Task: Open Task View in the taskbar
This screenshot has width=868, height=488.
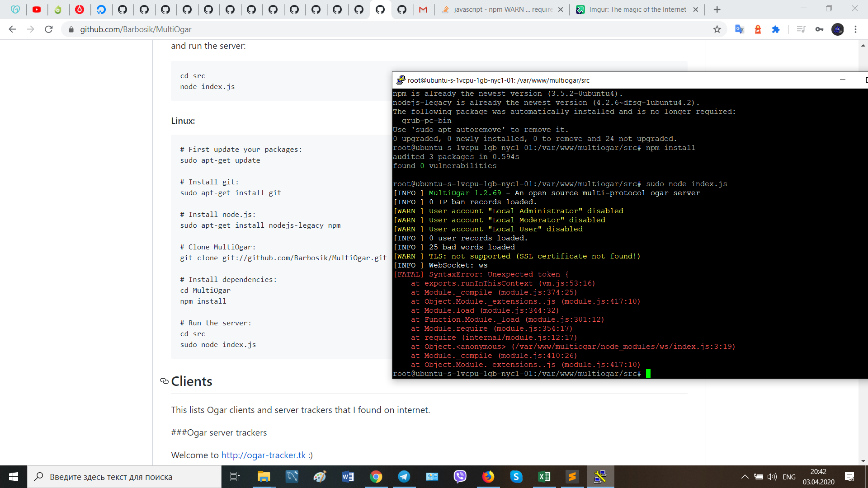Action: click(235, 477)
